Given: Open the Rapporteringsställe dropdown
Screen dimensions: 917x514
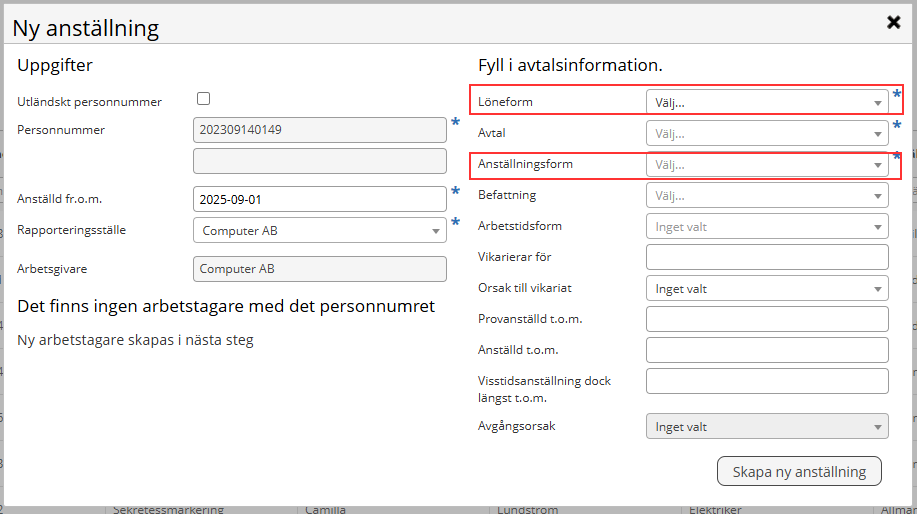Looking at the screenshot, I should point(319,230).
